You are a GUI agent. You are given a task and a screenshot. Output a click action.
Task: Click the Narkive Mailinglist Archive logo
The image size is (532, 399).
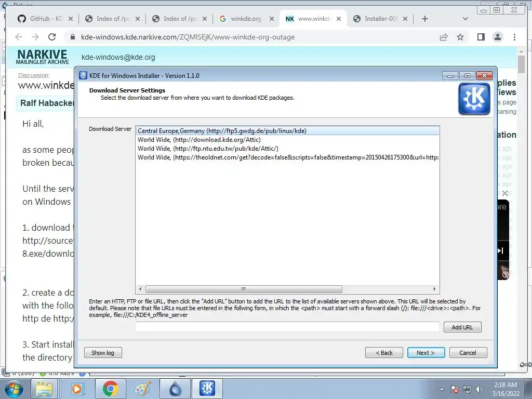43,57
